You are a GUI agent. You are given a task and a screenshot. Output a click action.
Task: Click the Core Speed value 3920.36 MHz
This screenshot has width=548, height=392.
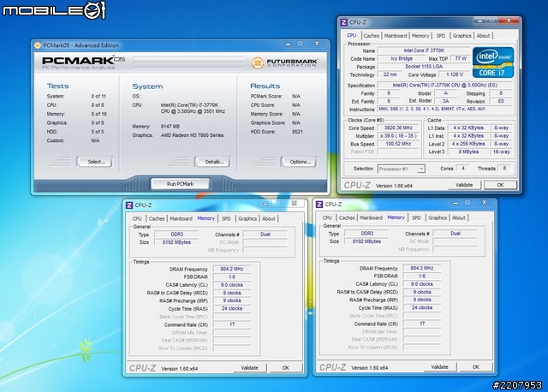click(398, 128)
